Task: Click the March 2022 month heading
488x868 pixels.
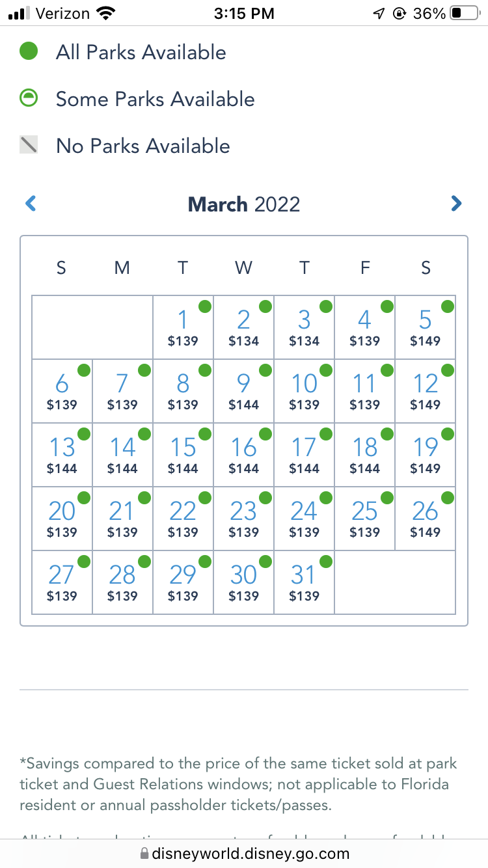Action: (x=244, y=204)
